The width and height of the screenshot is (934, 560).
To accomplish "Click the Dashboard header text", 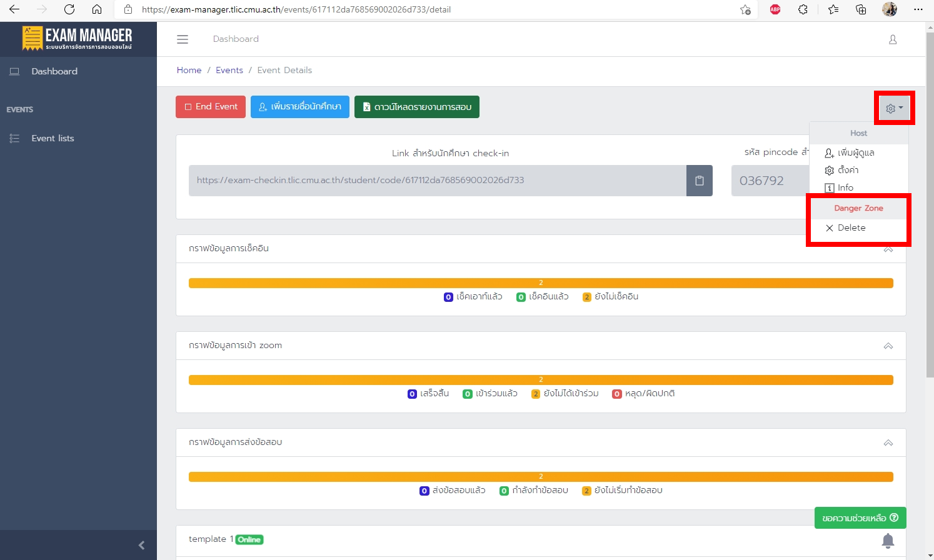I will (x=236, y=39).
